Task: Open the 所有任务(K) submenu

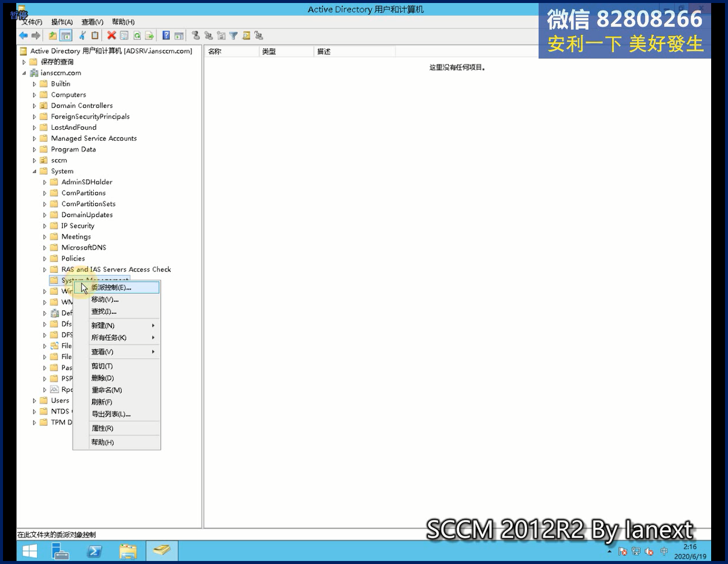Action: [117, 337]
